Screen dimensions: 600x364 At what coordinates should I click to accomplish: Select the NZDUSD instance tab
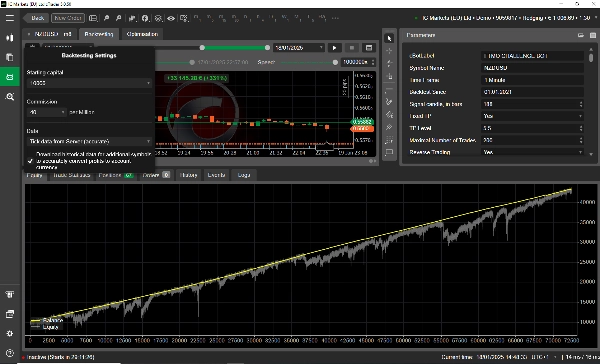(x=50, y=34)
